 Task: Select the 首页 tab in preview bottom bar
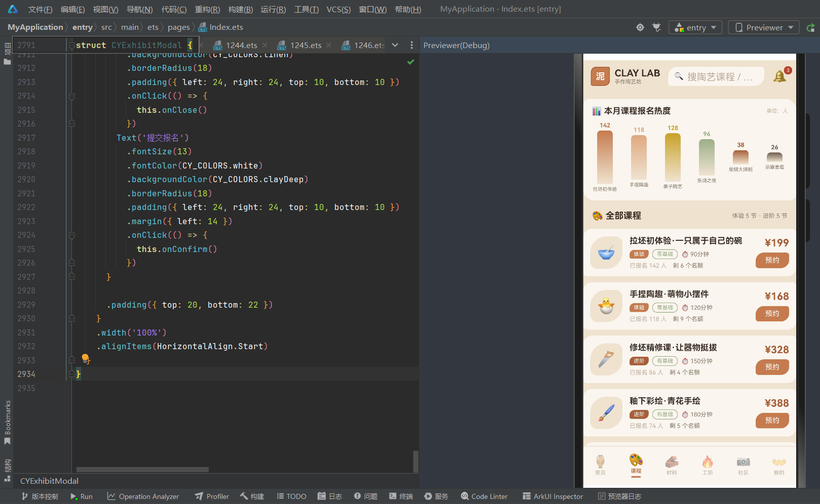(600, 465)
